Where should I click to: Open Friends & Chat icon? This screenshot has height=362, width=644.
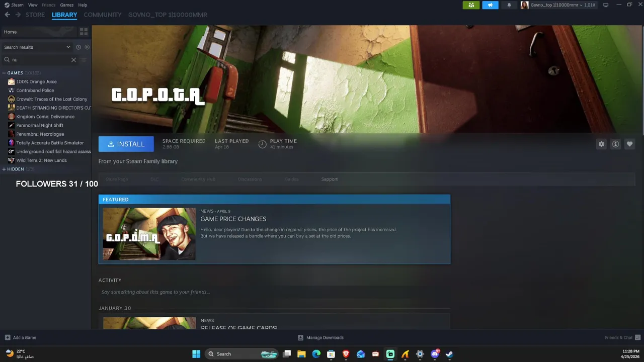click(x=638, y=337)
